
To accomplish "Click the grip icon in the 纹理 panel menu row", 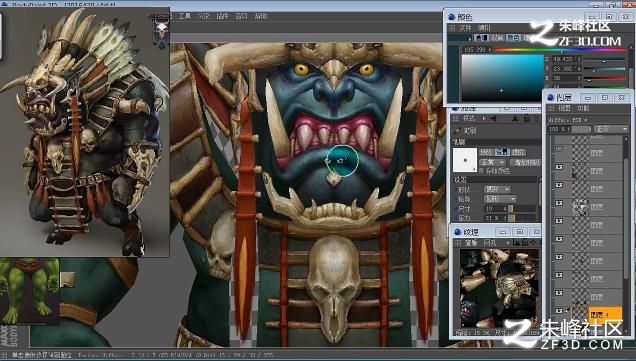I will (x=458, y=243).
